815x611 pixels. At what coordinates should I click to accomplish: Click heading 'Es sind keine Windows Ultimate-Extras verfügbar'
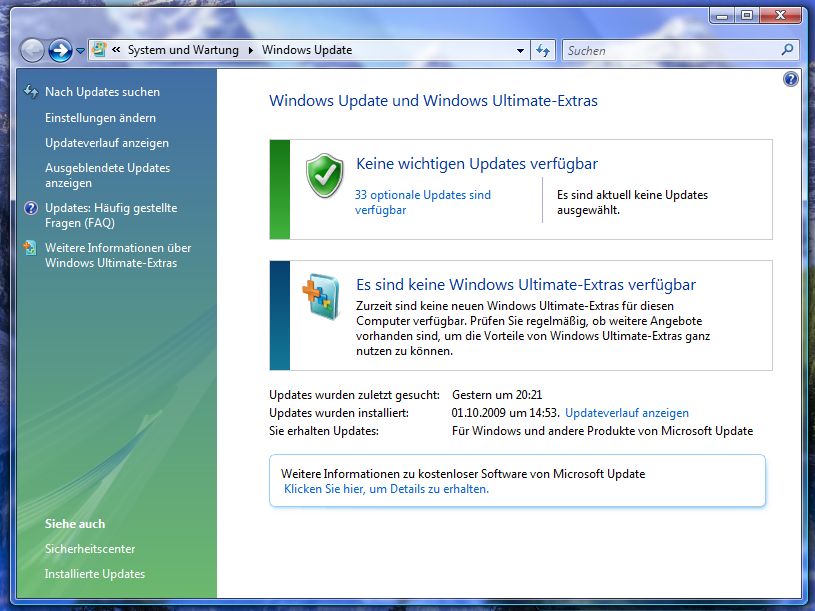pos(525,285)
